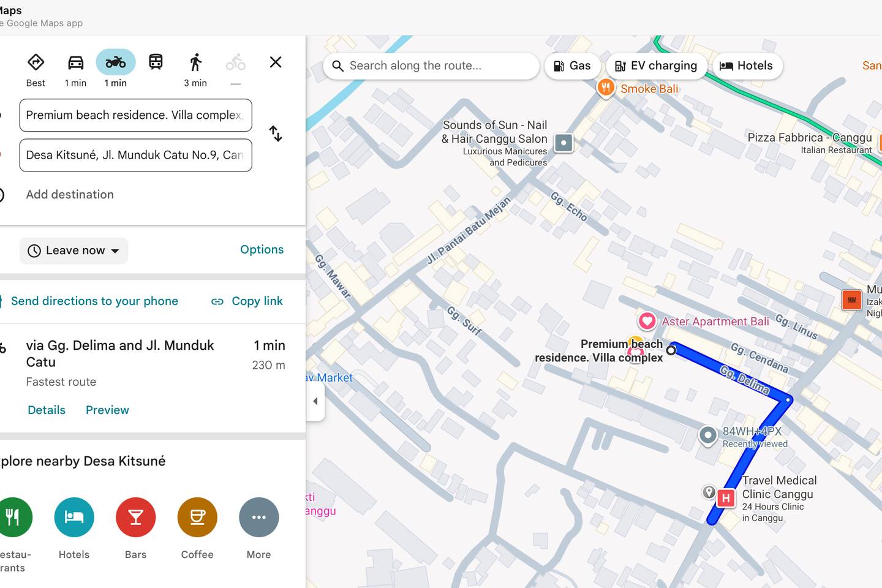Show More nearby categories

coord(258,517)
